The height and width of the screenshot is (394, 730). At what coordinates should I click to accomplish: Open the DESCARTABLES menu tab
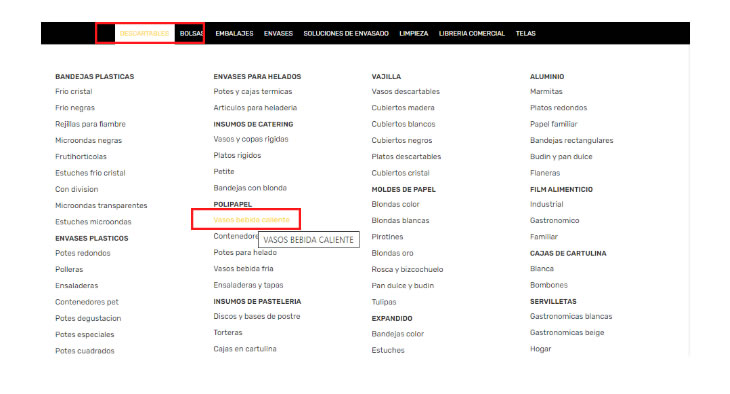[144, 34]
